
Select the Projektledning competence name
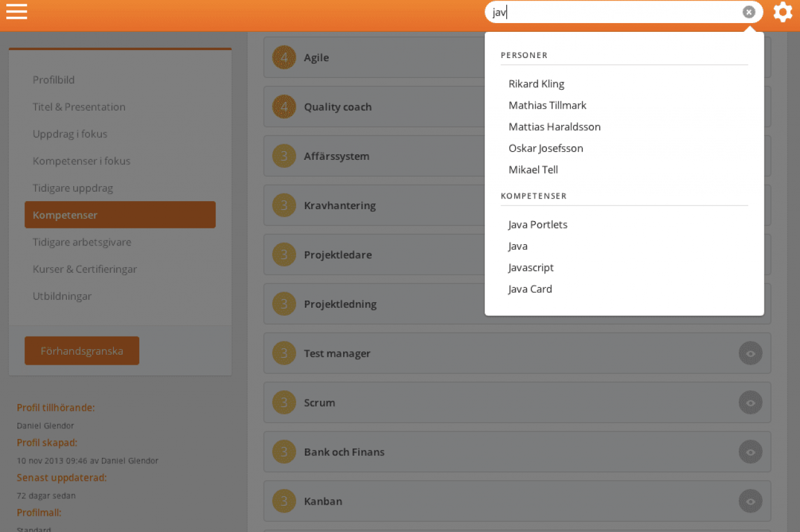pos(340,304)
